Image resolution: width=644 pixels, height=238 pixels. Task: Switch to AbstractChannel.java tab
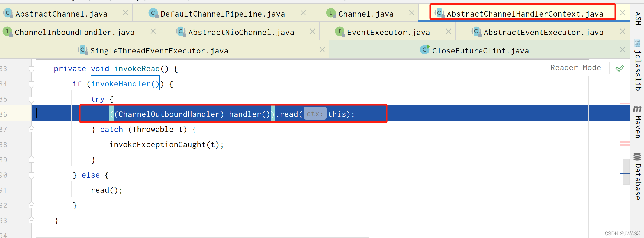[x=61, y=14]
